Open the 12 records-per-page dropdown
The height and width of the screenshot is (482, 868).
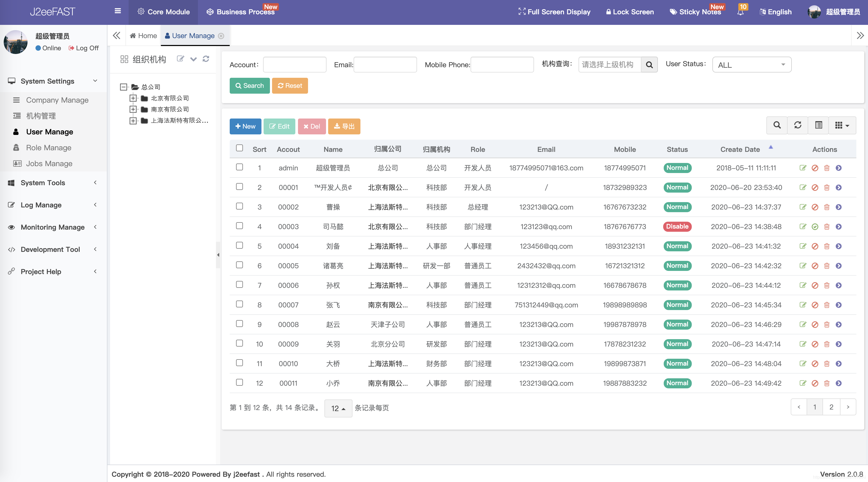pos(338,408)
